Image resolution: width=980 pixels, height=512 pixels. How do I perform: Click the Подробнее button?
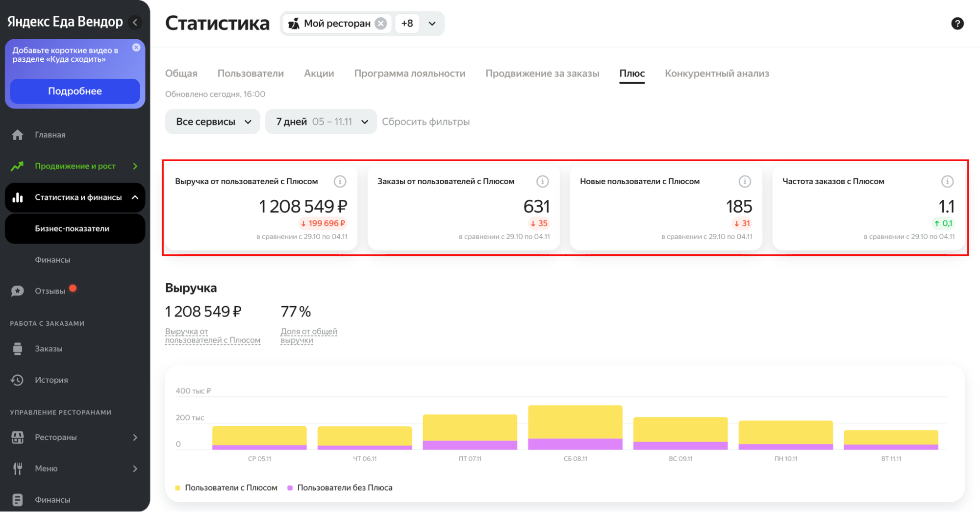tap(75, 91)
